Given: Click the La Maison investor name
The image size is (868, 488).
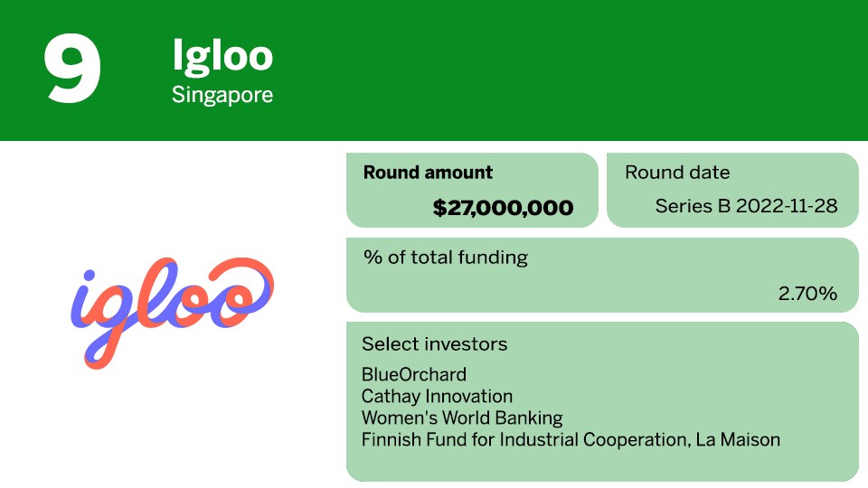Looking at the screenshot, I should [x=742, y=440].
